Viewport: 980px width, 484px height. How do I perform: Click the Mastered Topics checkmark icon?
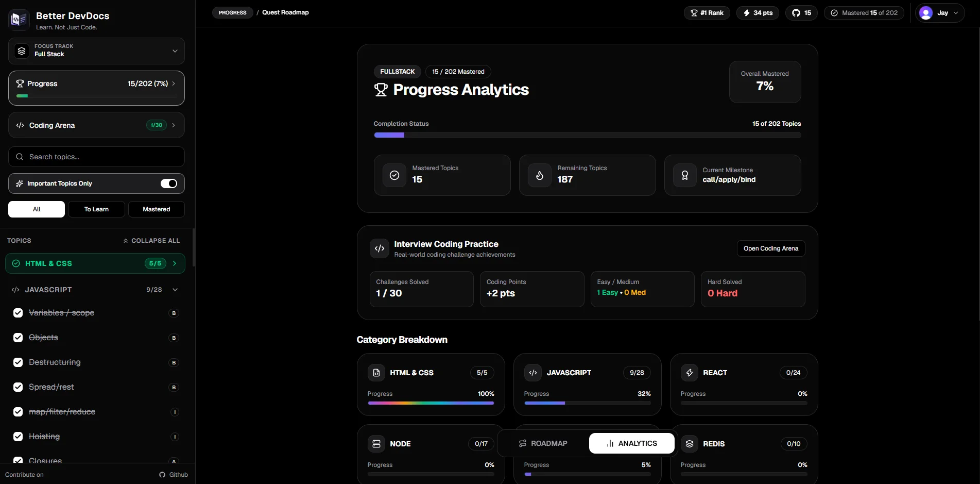[394, 175]
